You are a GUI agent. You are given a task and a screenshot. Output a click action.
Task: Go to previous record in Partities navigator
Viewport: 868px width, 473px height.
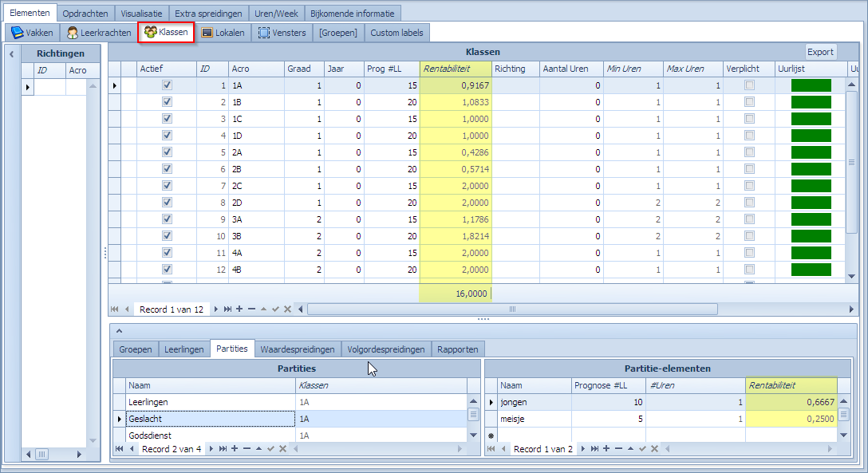pyautogui.click(x=131, y=448)
